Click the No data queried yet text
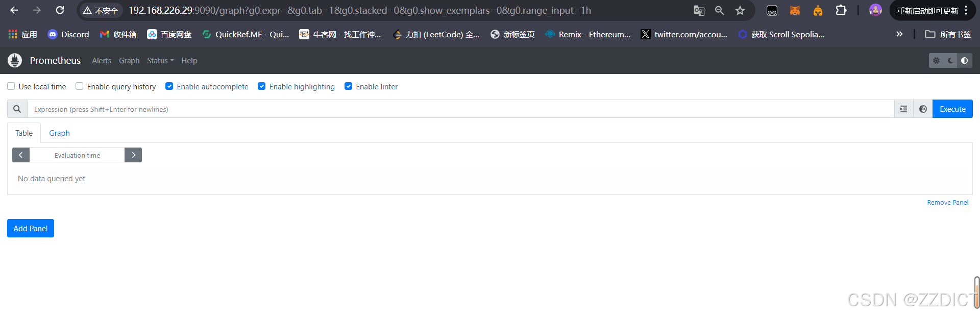Viewport: 980px width, 316px height. click(52, 178)
